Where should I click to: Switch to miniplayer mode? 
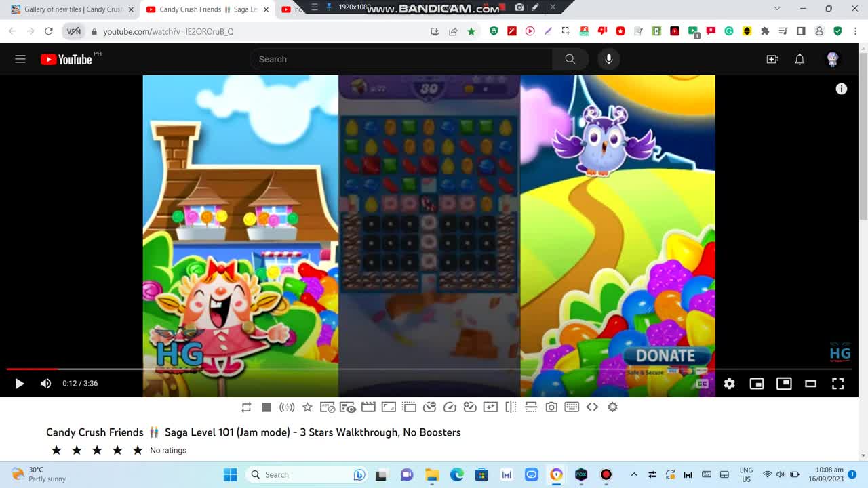[757, 384]
